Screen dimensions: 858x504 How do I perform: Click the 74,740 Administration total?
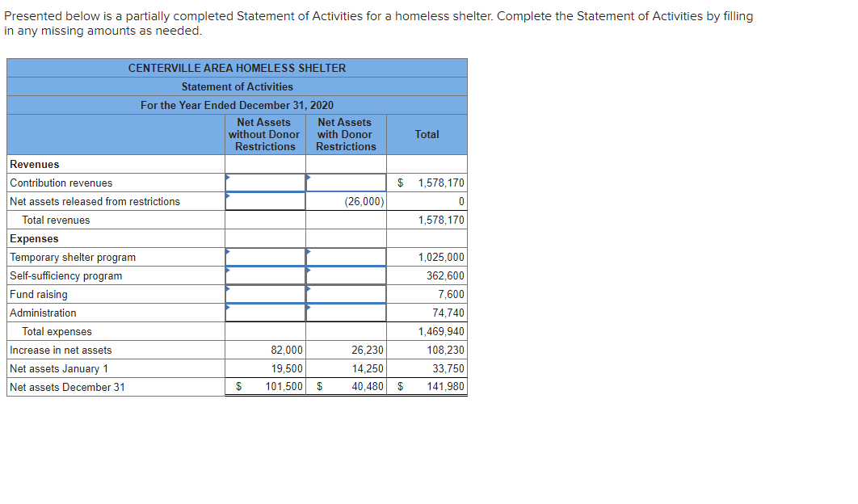click(x=427, y=313)
